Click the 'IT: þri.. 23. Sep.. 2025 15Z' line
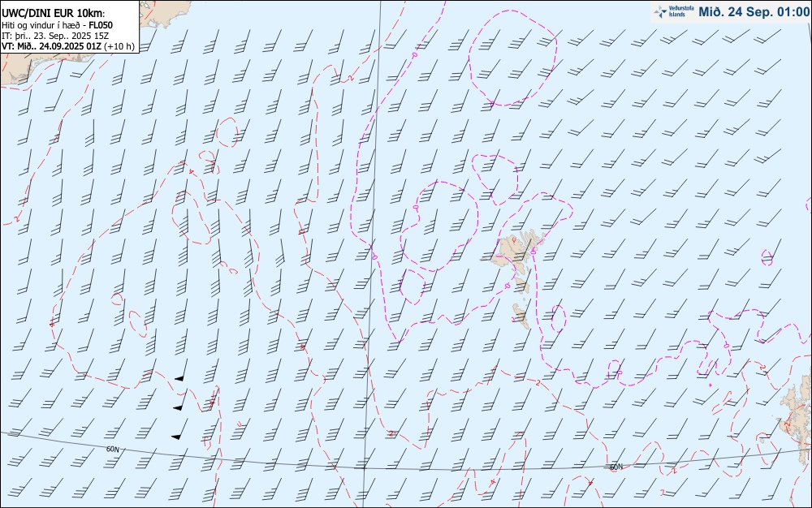 coord(55,36)
